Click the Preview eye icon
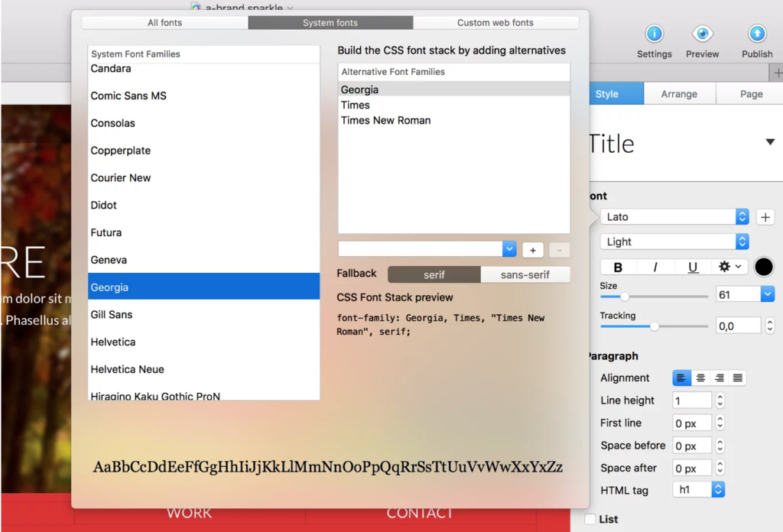This screenshot has height=532, width=783. point(702,34)
